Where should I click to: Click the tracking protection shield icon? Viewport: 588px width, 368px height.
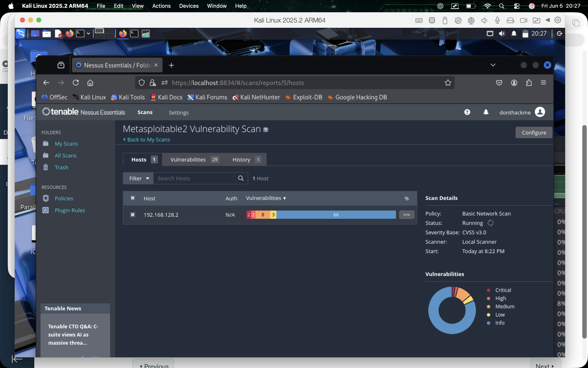pos(141,83)
